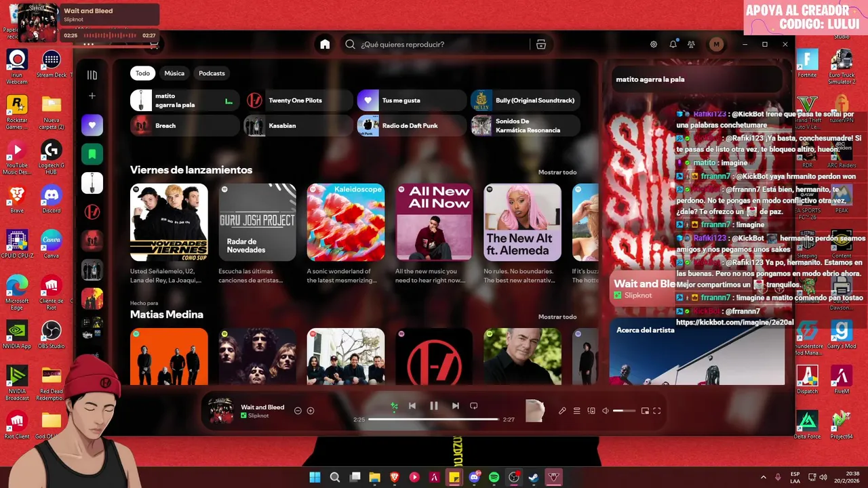
Task: Open the Kasabian shortcut
Action: click(x=298, y=125)
